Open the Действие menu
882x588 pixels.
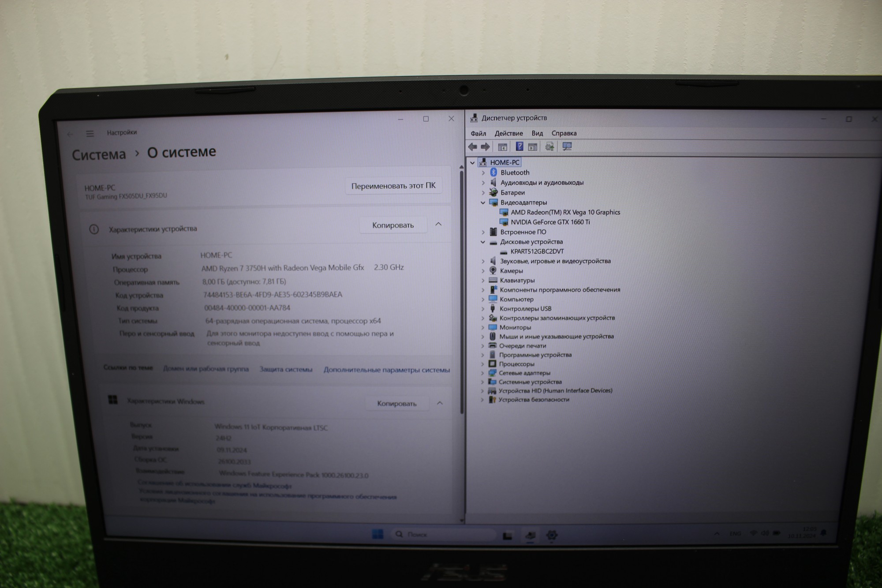(x=508, y=133)
